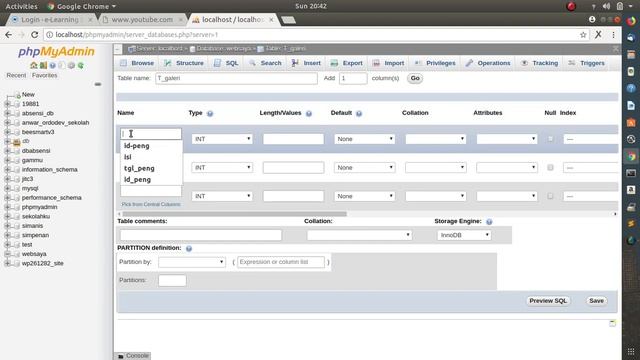Open Type INT dropdown in third row

coord(222,196)
